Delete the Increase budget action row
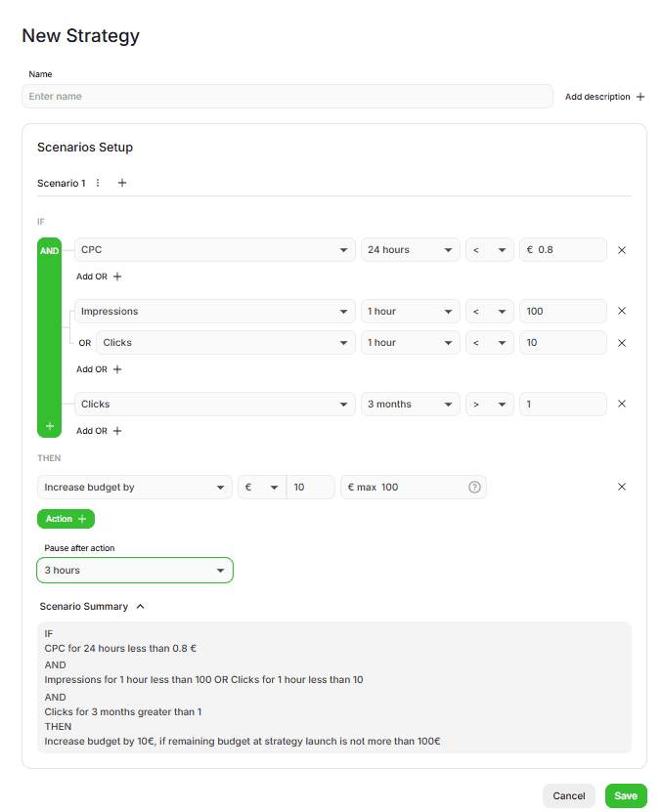The height and width of the screenshot is (812, 662). 622,488
